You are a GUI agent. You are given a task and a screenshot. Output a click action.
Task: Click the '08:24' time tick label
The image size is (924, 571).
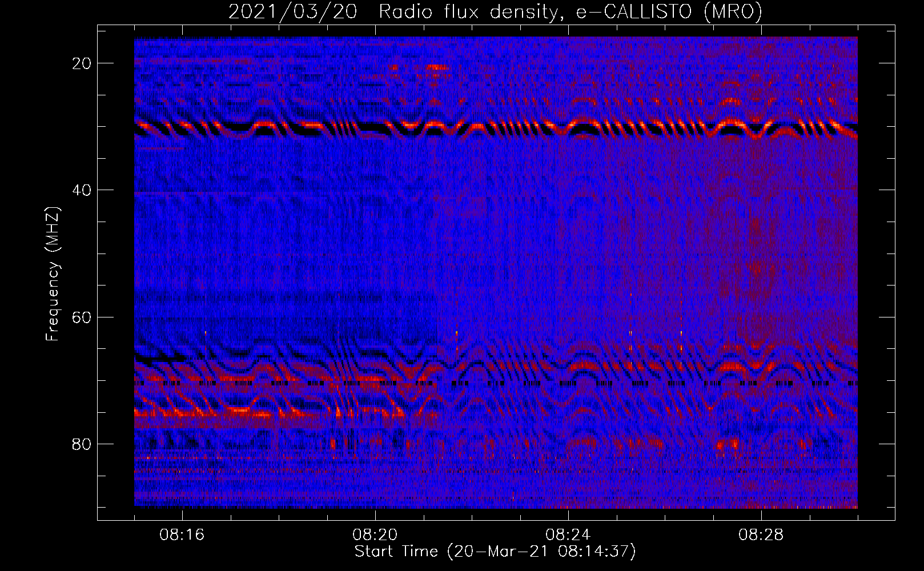point(568,535)
